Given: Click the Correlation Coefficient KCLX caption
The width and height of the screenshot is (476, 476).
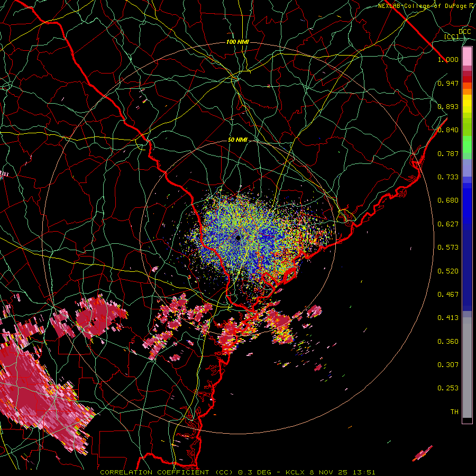Looking at the screenshot, I should [237, 472].
